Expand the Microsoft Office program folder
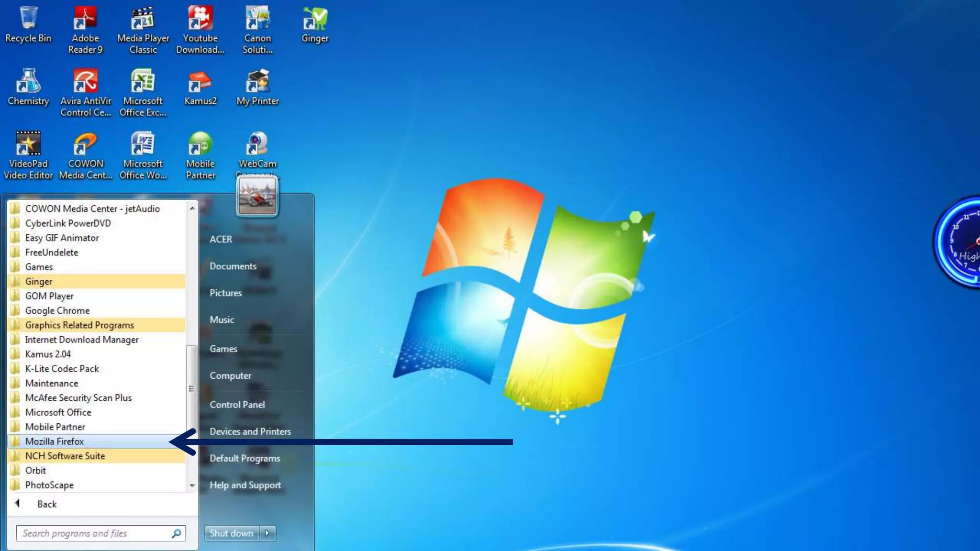The height and width of the screenshot is (551, 980). click(x=58, y=412)
